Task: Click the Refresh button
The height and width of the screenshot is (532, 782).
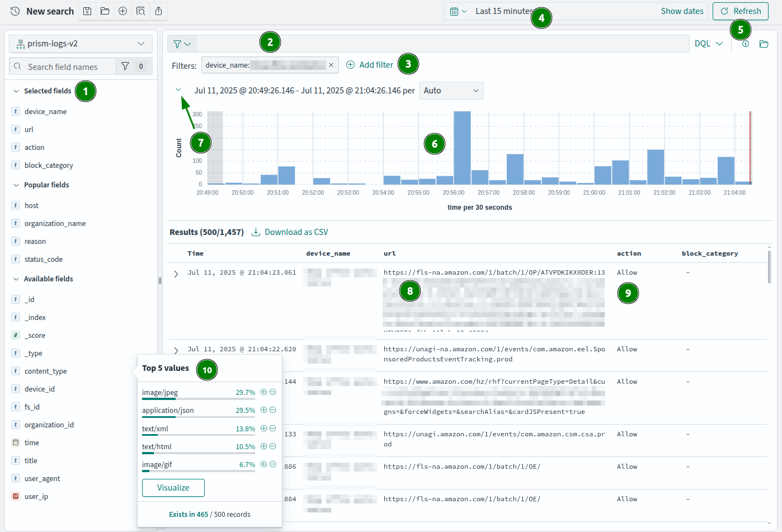Action: click(x=740, y=11)
